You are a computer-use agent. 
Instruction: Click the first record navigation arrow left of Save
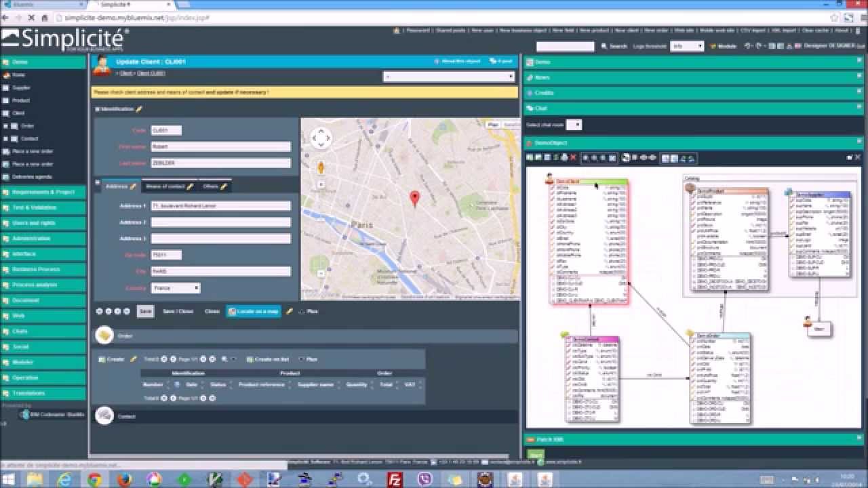pos(99,311)
